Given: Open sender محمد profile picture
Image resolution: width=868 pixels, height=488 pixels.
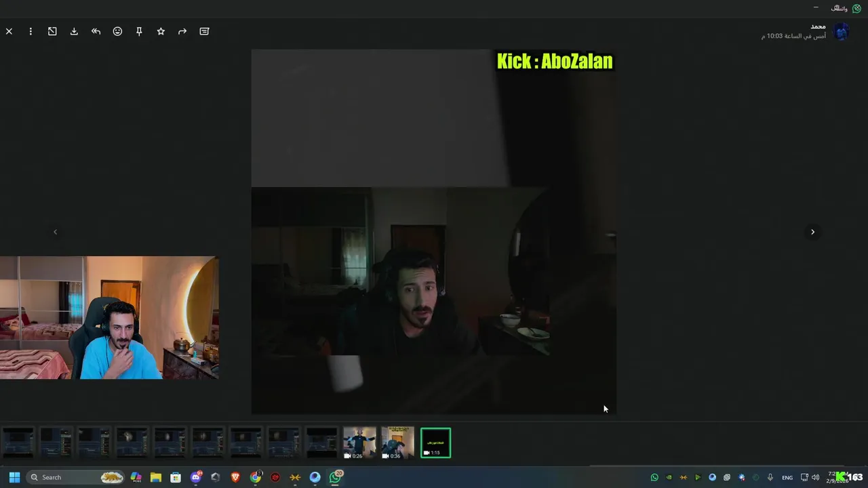Looking at the screenshot, I should coord(842,31).
